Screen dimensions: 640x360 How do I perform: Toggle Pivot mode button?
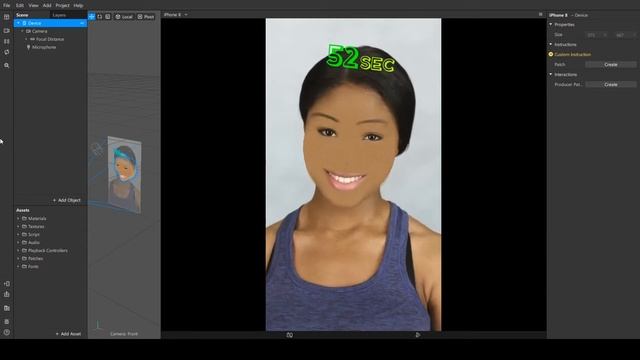tap(146, 17)
